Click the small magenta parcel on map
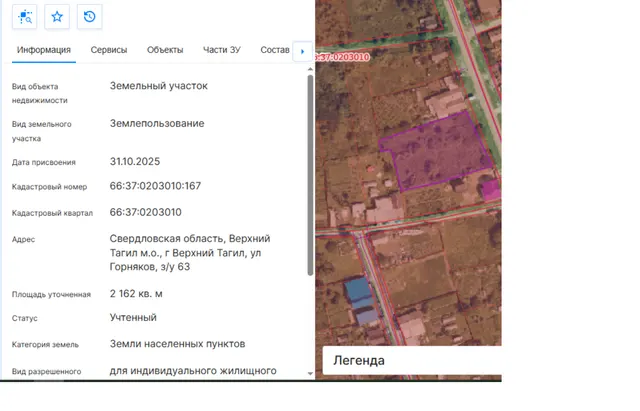640x411 pixels. click(x=491, y=190)
